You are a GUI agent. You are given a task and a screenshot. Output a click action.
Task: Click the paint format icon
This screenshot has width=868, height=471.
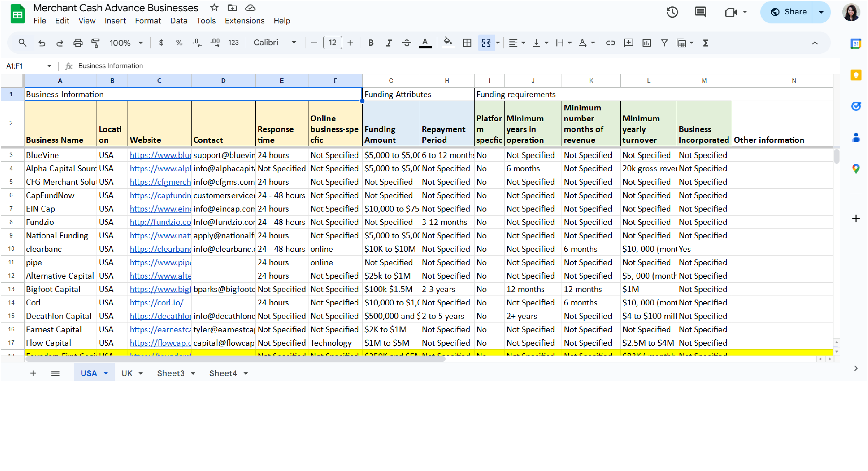coord(95,43)
